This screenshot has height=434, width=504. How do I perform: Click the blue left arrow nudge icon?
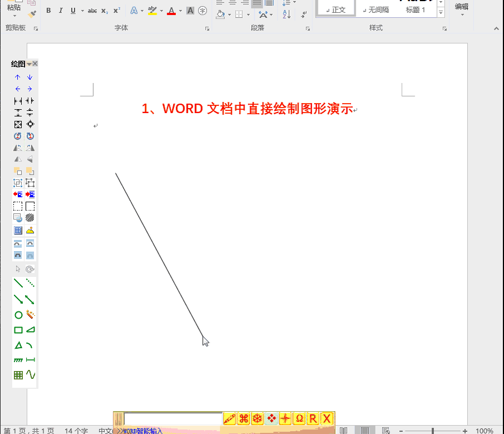[18, 89]
